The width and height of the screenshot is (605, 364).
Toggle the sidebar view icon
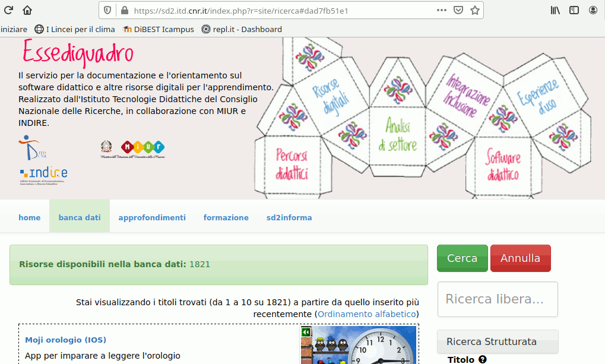574,11
